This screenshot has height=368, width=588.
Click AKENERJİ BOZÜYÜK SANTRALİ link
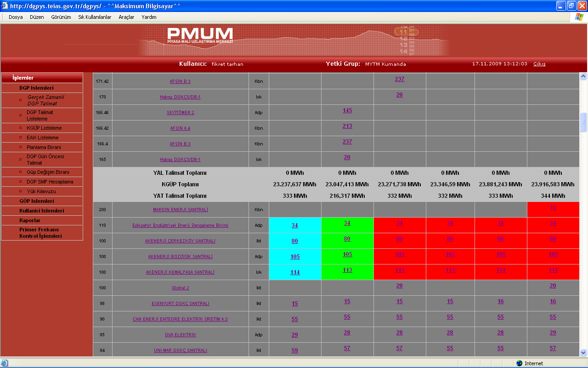click(181, 257)
